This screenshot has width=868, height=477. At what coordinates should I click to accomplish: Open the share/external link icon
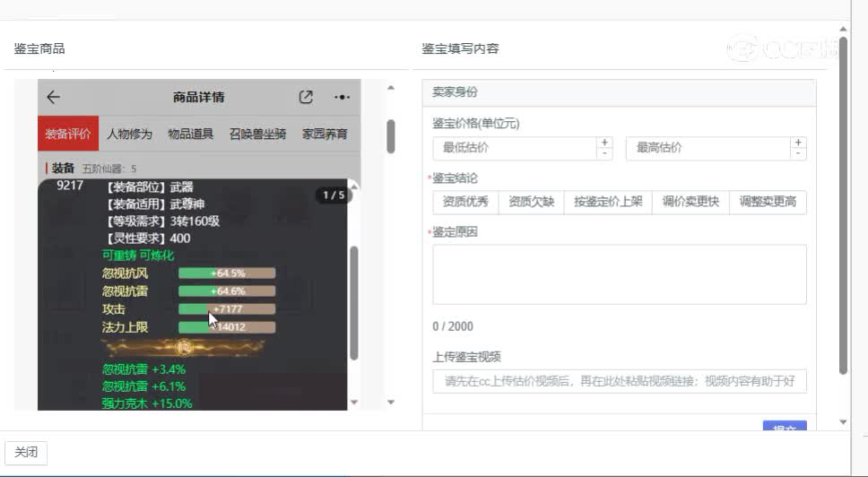click(x=306, y=98)
